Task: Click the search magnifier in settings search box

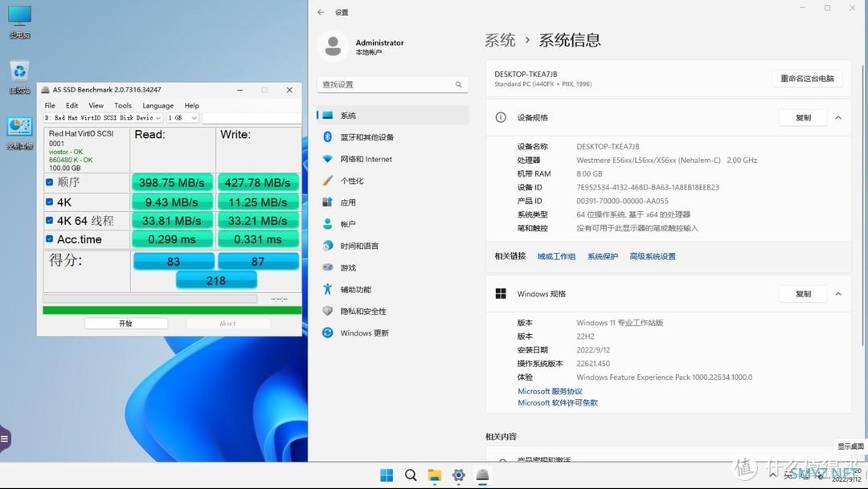Action: (x=458, y=84)
